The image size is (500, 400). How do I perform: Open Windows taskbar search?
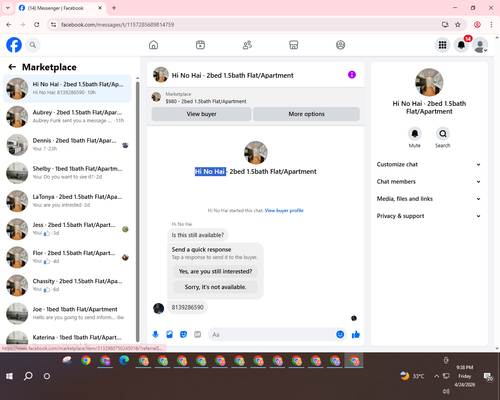[28, 376]
